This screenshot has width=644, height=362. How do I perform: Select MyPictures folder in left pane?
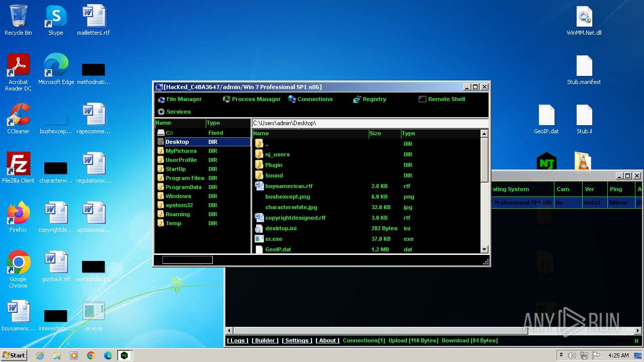pos(202,151)
